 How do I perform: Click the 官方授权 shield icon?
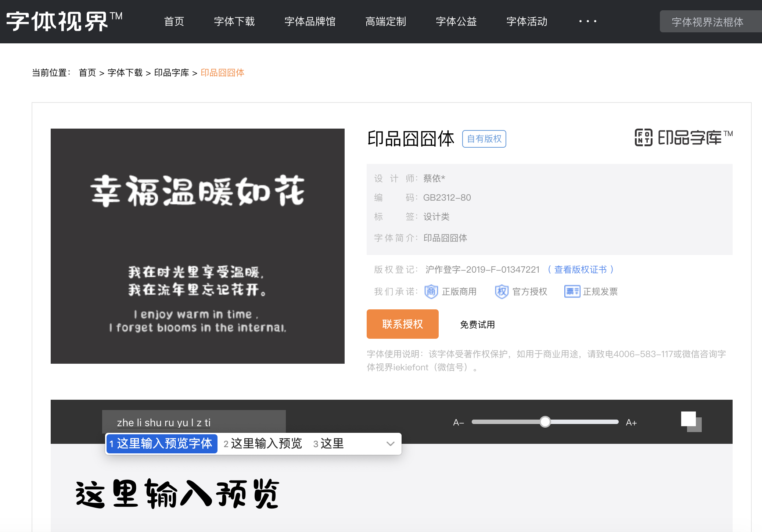point(502,292)
